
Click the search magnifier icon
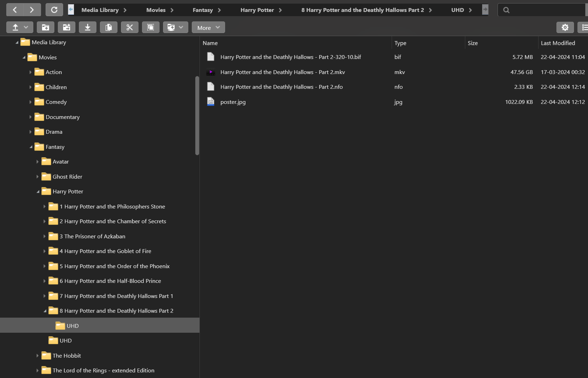click(506, 10)
